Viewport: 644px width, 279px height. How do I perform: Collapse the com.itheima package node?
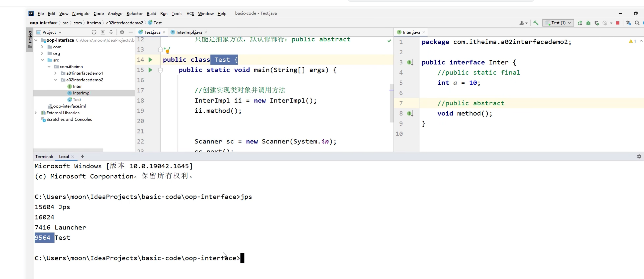(49, 66)
